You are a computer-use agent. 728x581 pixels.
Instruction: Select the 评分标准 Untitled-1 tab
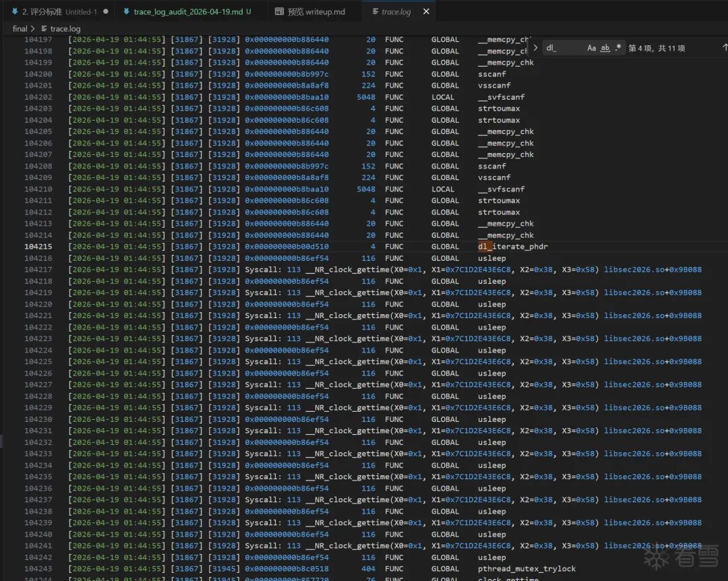coord(61,11)
